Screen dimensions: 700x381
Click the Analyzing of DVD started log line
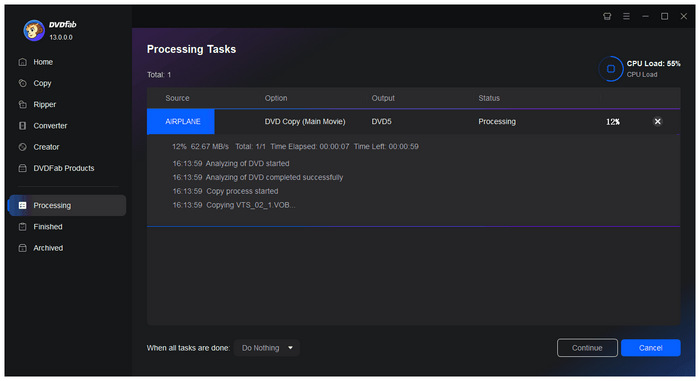pos(231,163)
